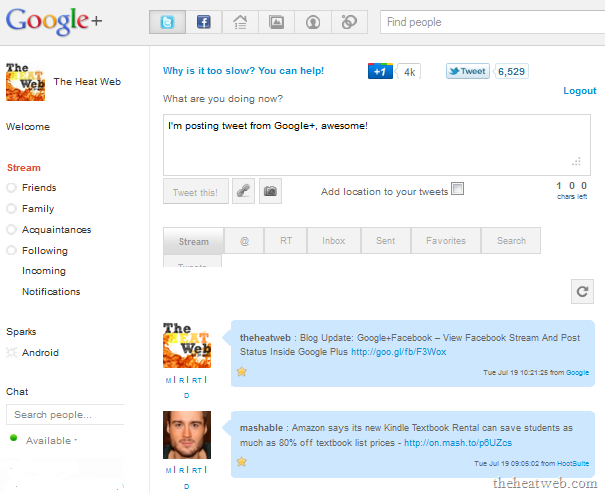Click the Android sparks icon
Viewport: 605px width, 493px height.
12,352
